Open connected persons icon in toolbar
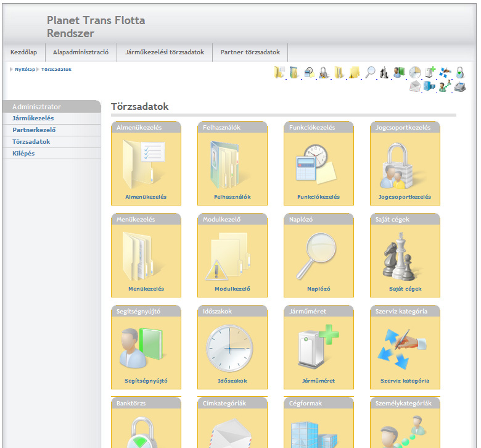This screenshot has height=448, width=481. [445, 86]
